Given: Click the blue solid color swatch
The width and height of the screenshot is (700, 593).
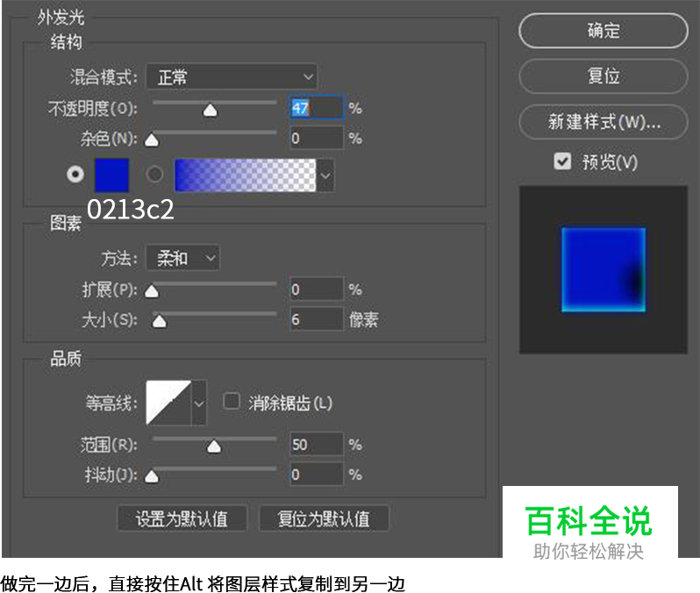Looking at the screenshot, I should (x=111, y=175).
